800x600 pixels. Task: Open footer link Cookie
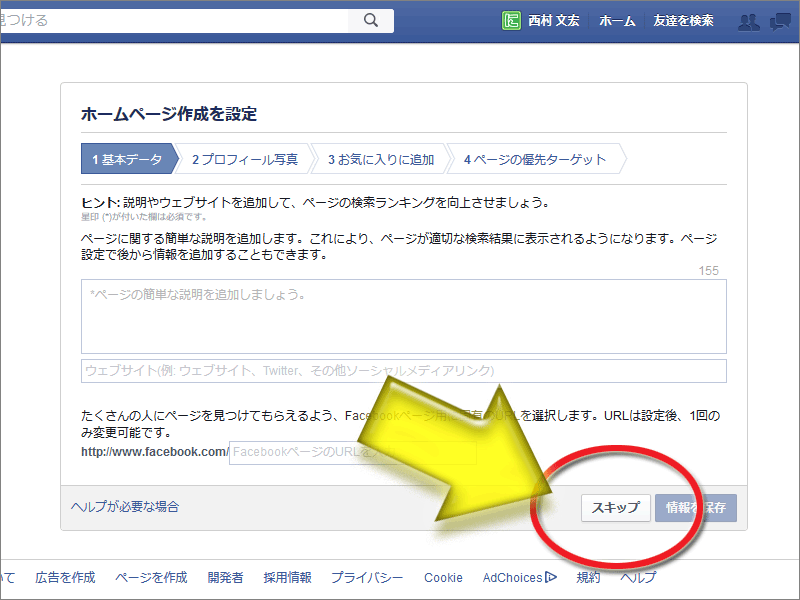click(x=443, y=577)
